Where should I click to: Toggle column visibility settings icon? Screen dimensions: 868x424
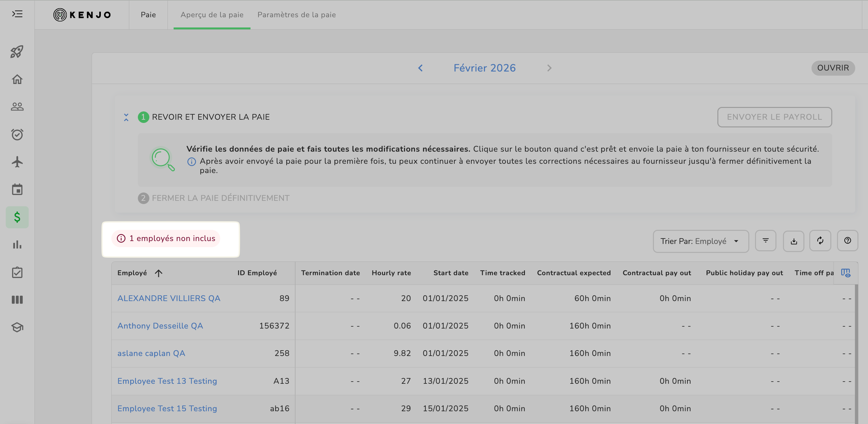(845, 273)
